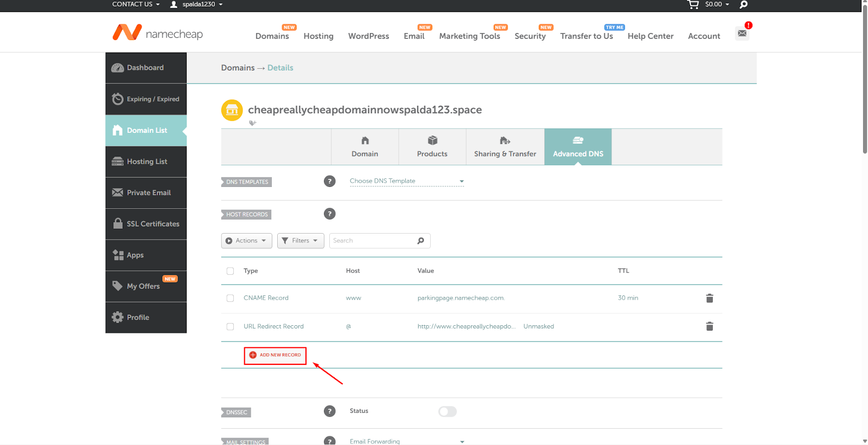Click the search magnifier in top bar
Image resolution: width=868 pixels, height=445 pixels.
tap(744, 4)
